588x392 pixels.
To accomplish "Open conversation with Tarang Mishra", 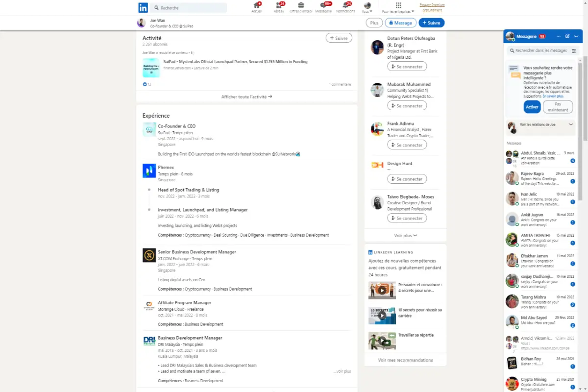I will pyautogui.click(x=541, y=302).
